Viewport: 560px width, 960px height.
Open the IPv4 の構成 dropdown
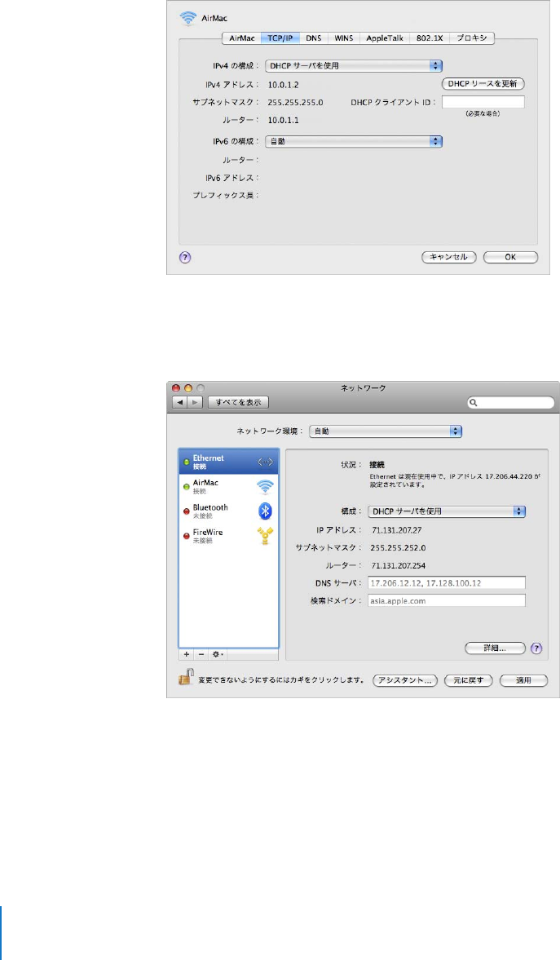(x=353, y=65)
